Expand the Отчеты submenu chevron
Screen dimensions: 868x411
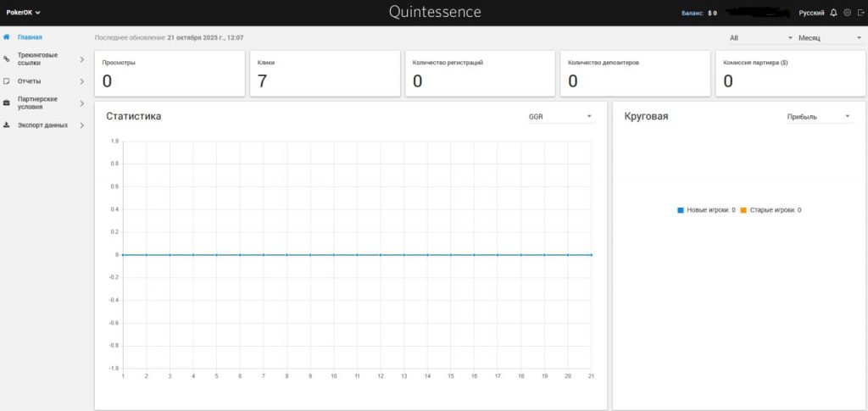(x=81, y=81)
